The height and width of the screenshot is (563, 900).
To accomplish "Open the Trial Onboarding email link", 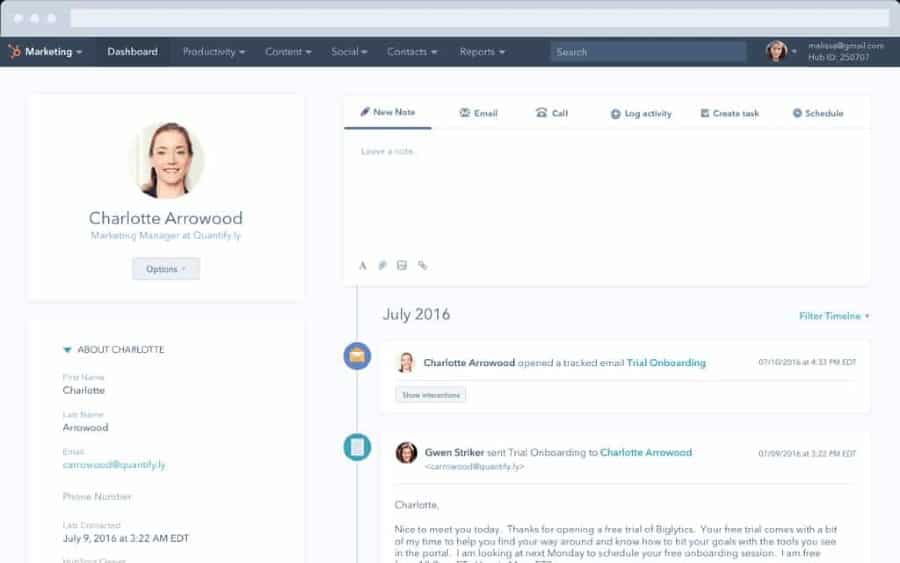I will tap(666, 363).
